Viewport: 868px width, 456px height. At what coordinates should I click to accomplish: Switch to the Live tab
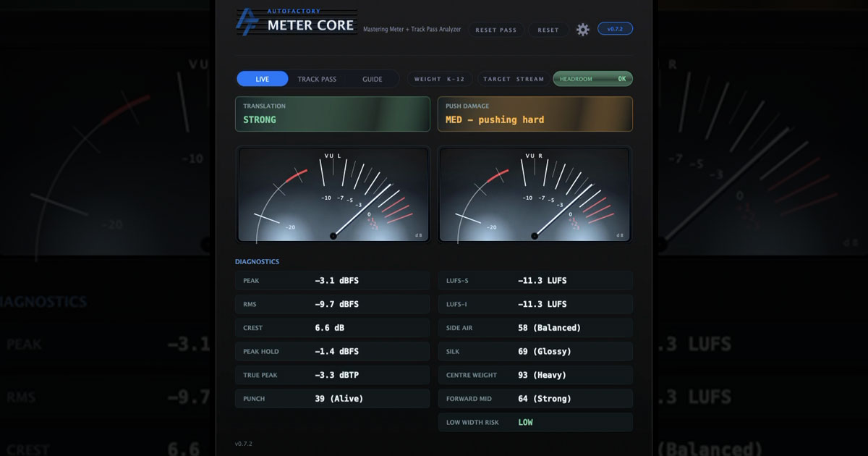(263, 79)
